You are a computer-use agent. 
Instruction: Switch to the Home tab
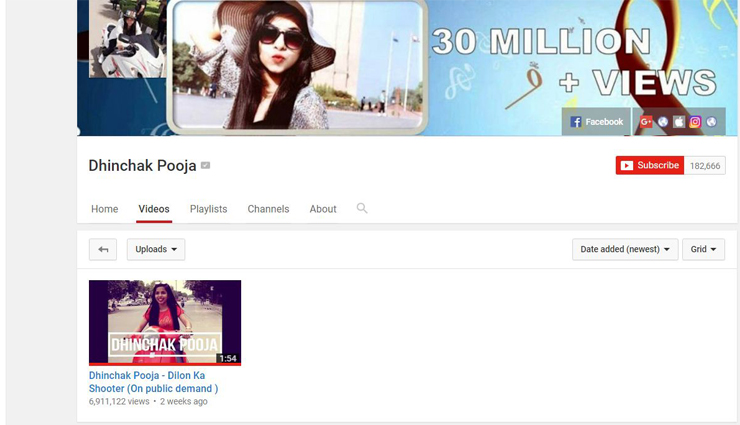105,209
